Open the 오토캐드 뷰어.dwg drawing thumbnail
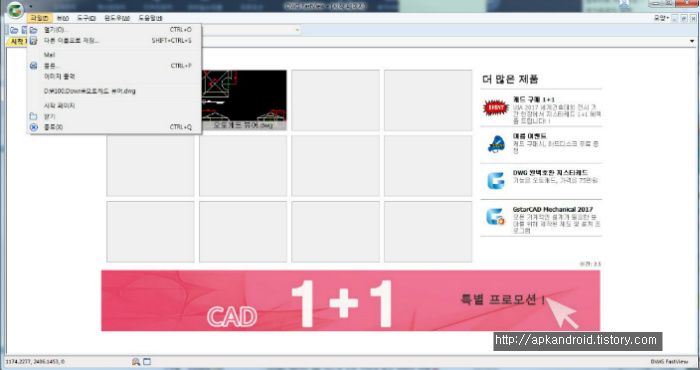Screen dimensions: 700x370 pos(244,100)
